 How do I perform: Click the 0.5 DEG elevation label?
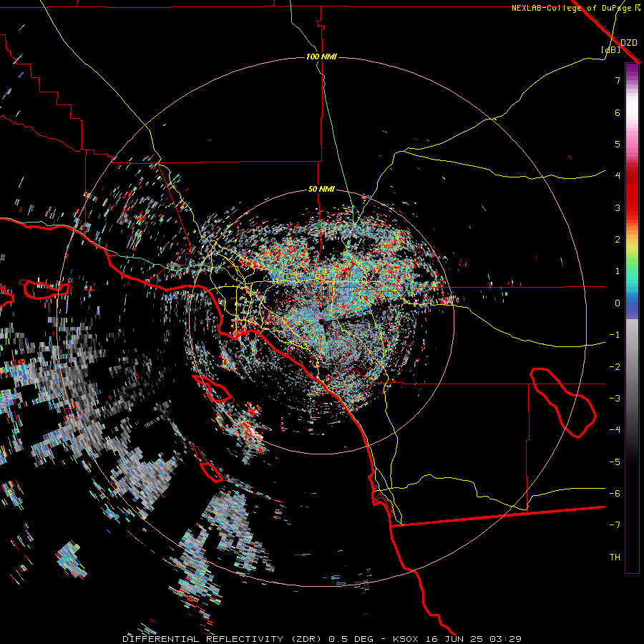pos(351,639)
